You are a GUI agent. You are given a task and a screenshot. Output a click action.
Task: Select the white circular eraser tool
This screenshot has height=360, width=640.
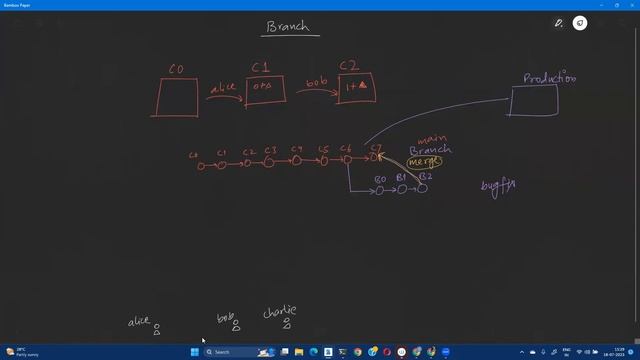point(580,23)
